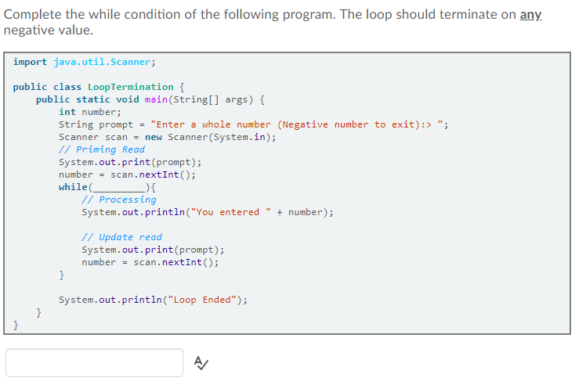Click the answer input field below the code
The height and width of the screenshot is (392, 586).
[94, 362]
